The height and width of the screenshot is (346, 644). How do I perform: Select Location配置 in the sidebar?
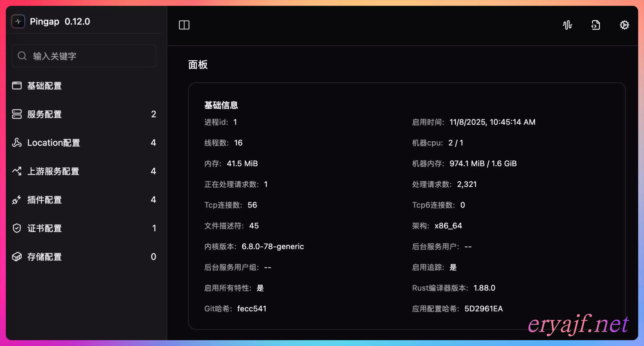coord(54,143)
